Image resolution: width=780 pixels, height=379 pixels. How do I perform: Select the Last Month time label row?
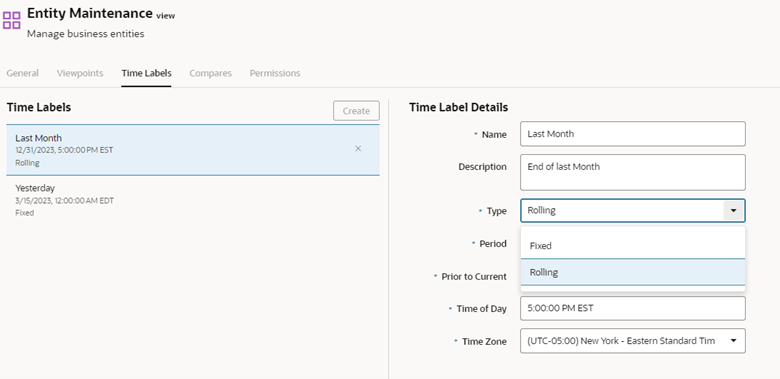[x=193, y=150]
